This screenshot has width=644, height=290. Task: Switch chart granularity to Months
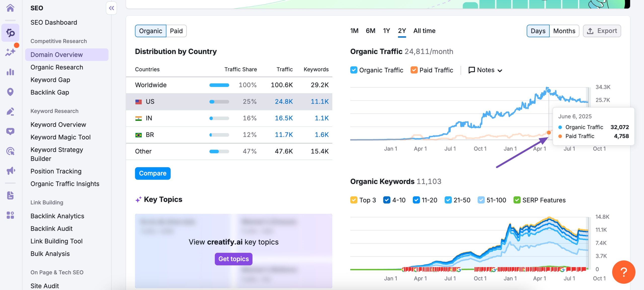click(x=564, y=31)
